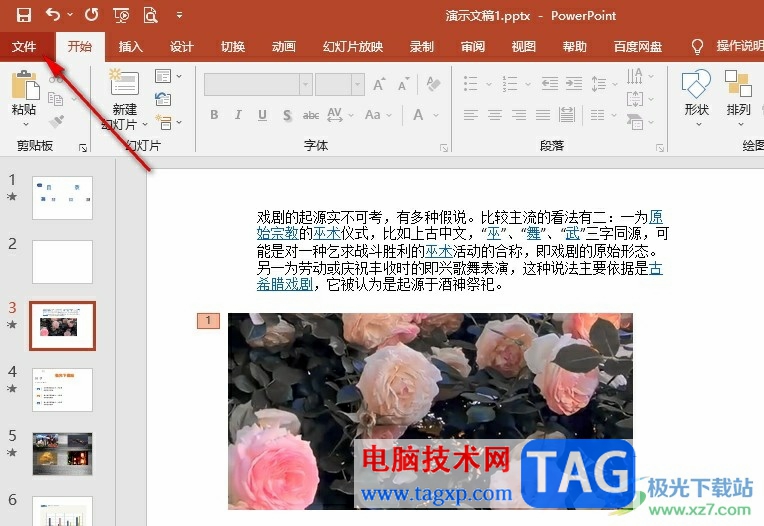Open the 文件 menu

click(x=24, y=47)
